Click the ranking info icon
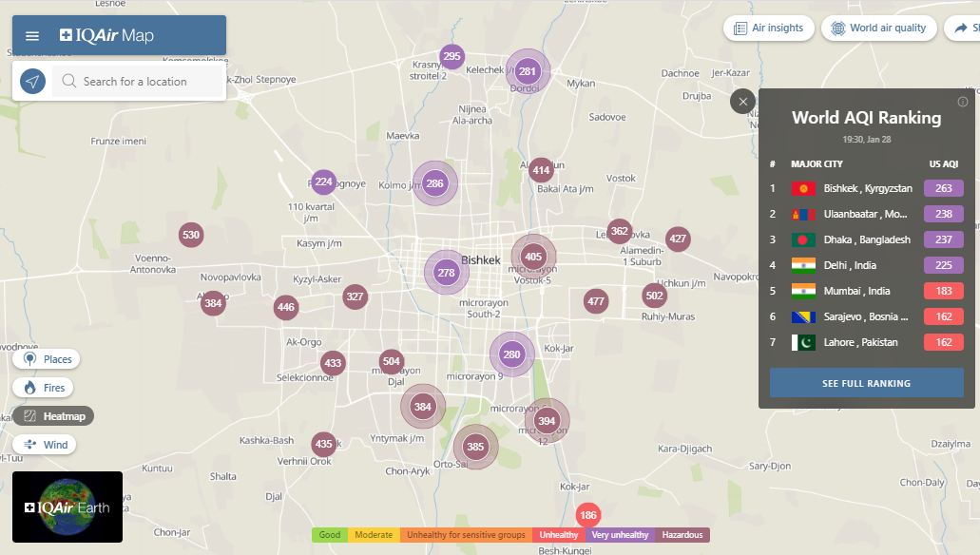 962,102
